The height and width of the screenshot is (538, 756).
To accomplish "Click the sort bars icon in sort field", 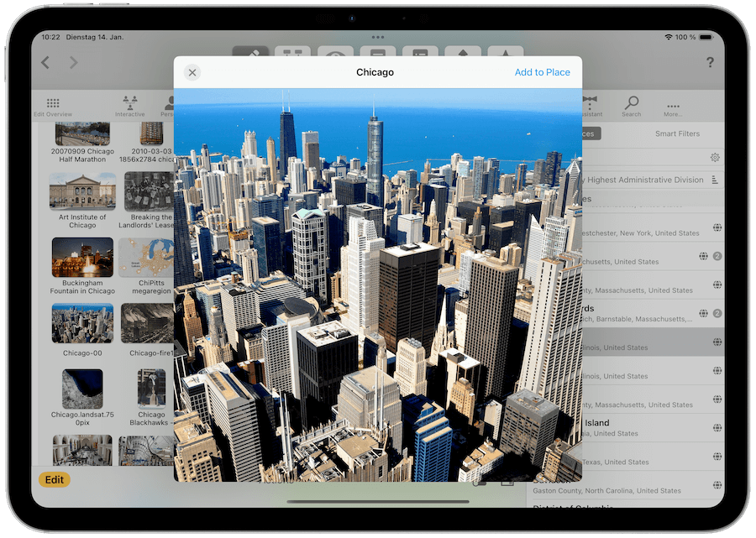I will pyautogui.click(x=715, y=180).
